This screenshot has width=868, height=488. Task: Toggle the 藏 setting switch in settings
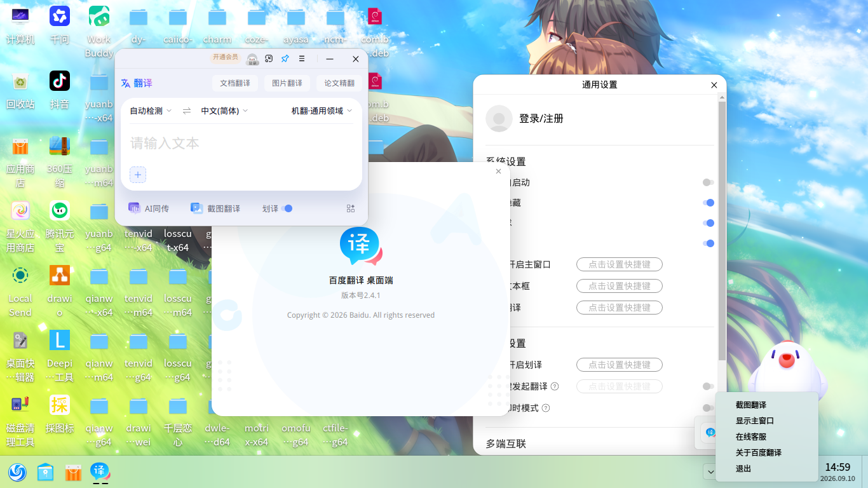pos(708,203)
